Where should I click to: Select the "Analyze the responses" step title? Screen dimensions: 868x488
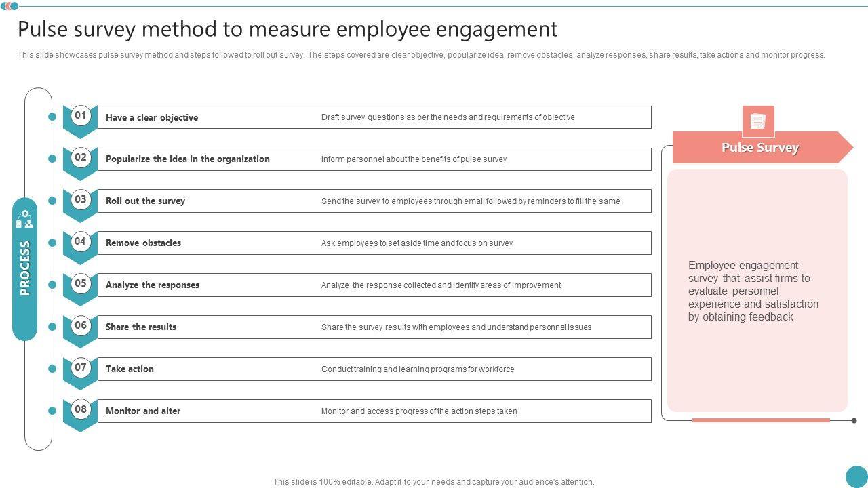pos(153,285)
